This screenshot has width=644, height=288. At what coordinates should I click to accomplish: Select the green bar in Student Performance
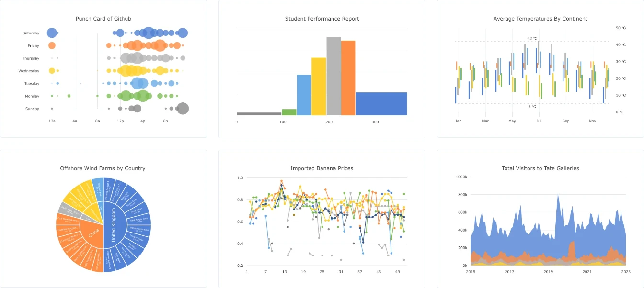pos(289,112)
